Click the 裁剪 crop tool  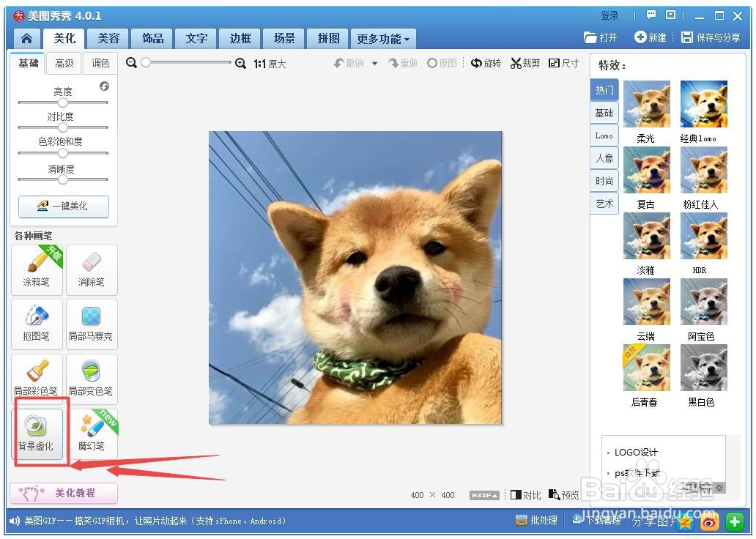pos(525,63)
